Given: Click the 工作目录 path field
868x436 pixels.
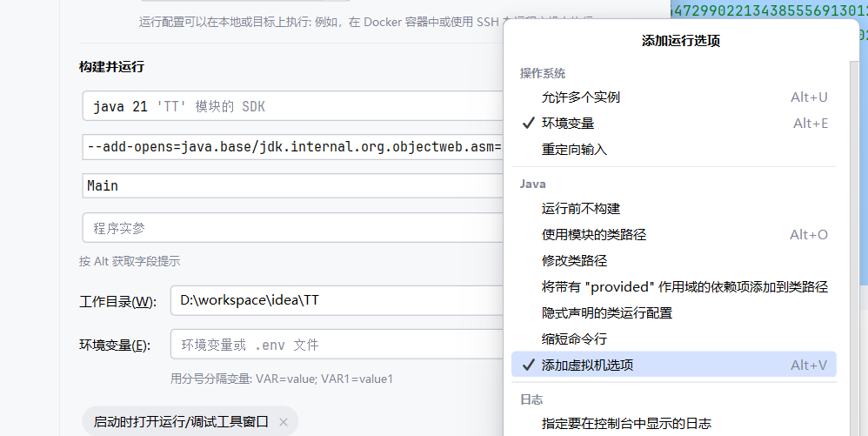Looking at the screenshot, I should (337, 300).
